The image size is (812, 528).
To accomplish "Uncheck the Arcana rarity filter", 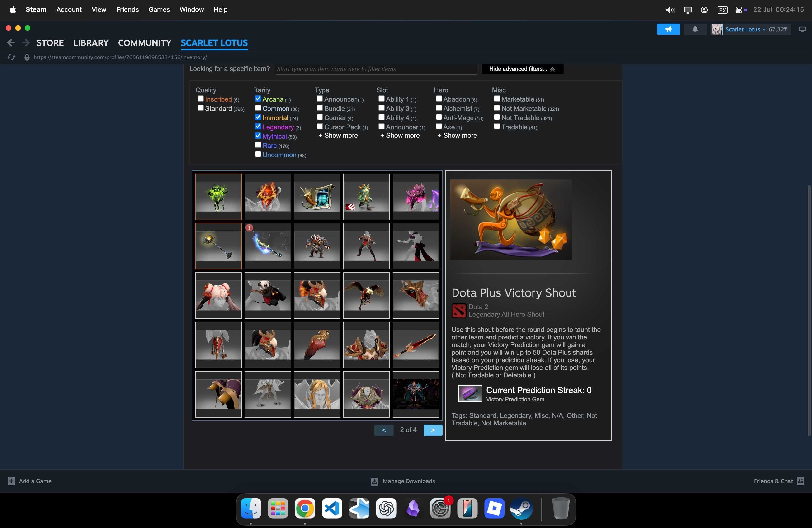I will tap(258, 99).
